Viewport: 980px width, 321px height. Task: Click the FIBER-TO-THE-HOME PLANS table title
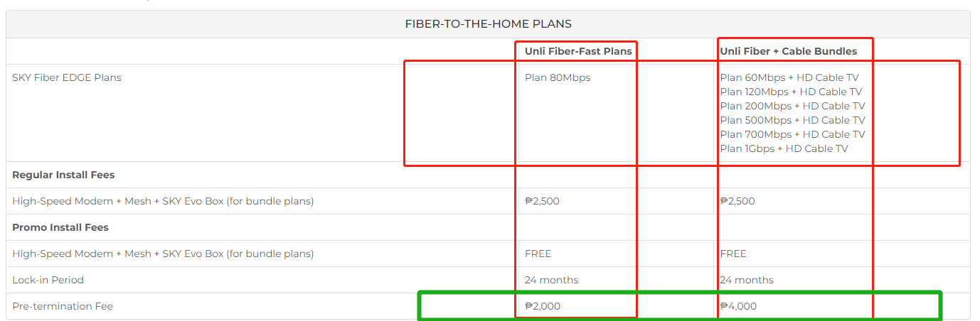(x=488, y=24)
